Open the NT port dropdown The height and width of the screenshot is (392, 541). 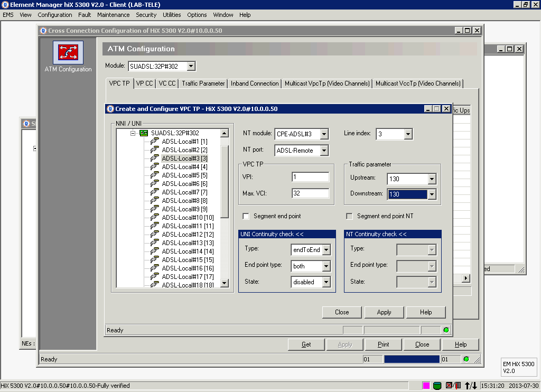pyautogui.click(x=324, y=151)
